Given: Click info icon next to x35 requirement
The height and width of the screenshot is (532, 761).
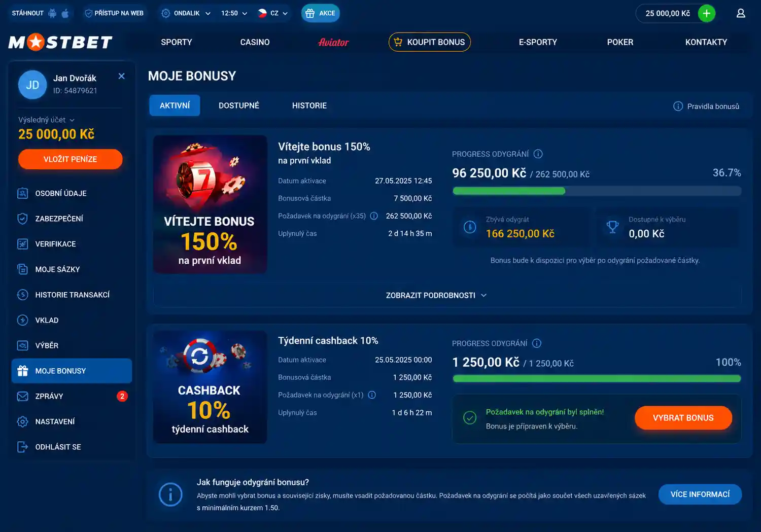Looking at the screenshot, I should [x=374, y=216].
